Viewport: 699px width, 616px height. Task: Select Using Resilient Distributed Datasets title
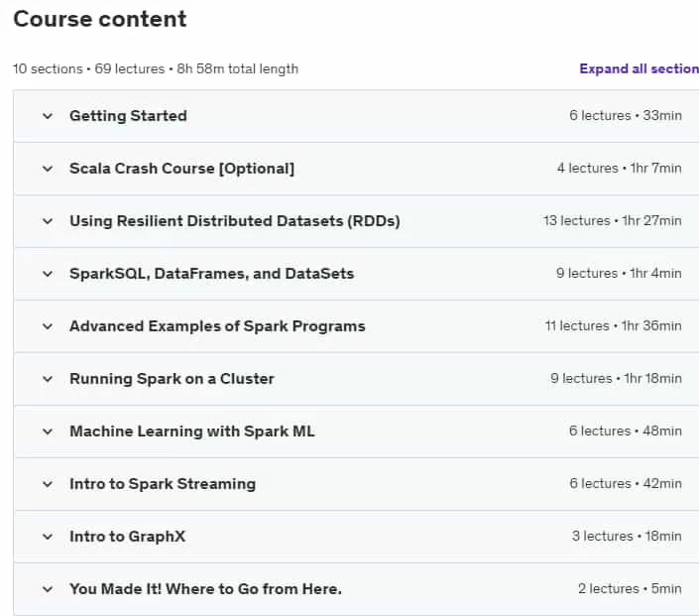(235, 221)
